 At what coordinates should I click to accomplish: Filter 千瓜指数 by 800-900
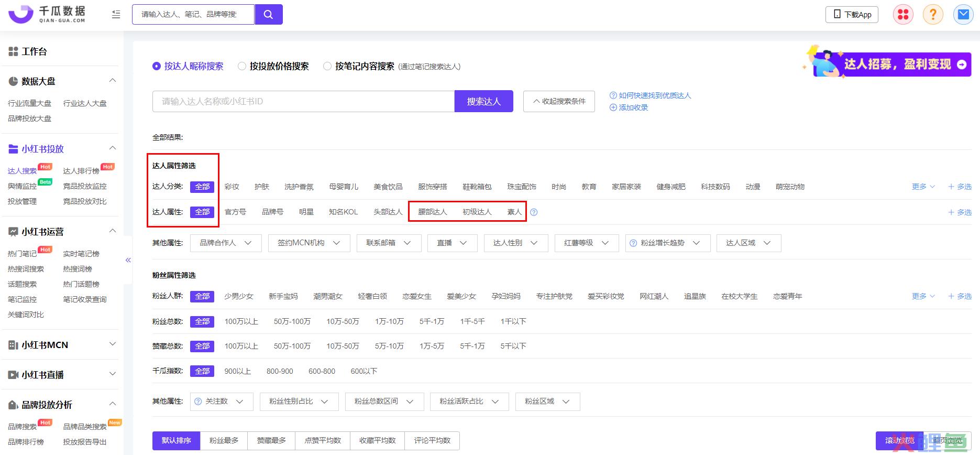tap(280, 371)
